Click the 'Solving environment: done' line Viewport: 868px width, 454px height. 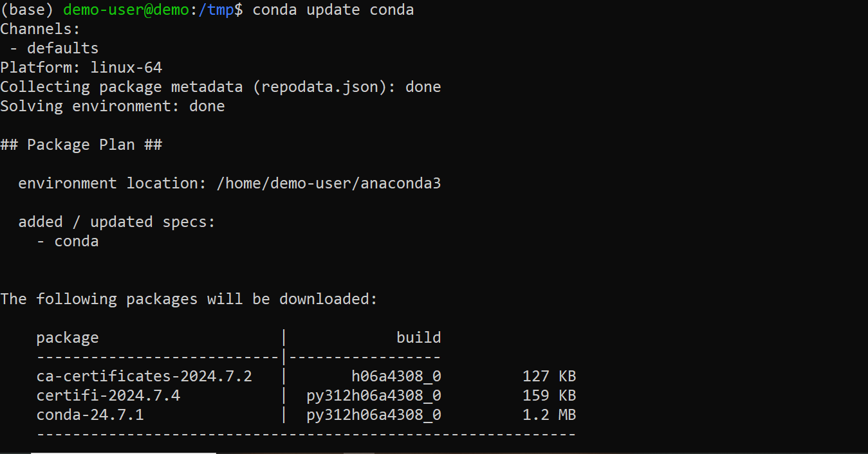[113, 106]
